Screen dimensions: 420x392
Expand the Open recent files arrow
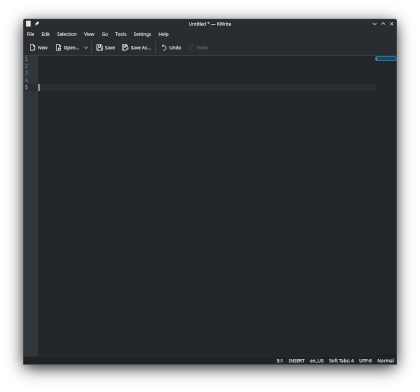(x=86, y=48)
